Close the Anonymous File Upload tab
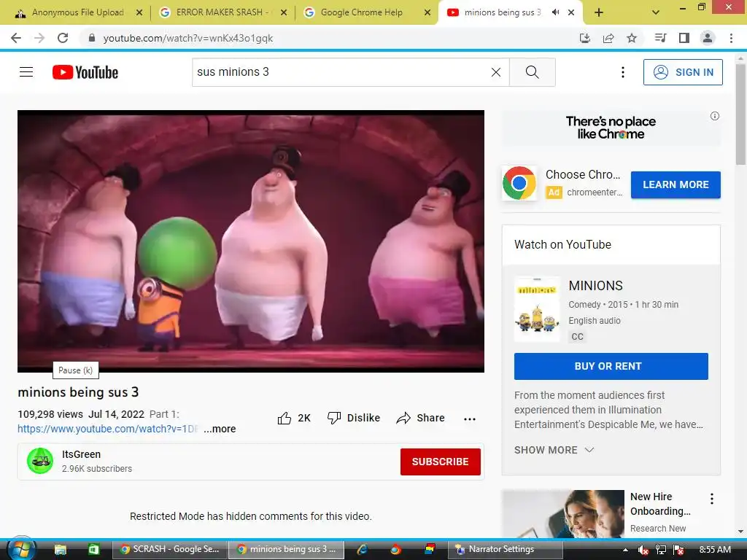The height and width of the screenshot is (560, 747). pos(139,12)
